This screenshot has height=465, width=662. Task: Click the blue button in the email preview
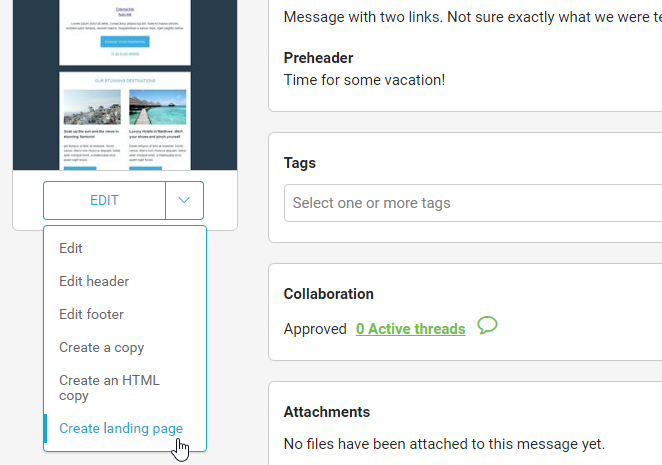[x=125, y=42]
